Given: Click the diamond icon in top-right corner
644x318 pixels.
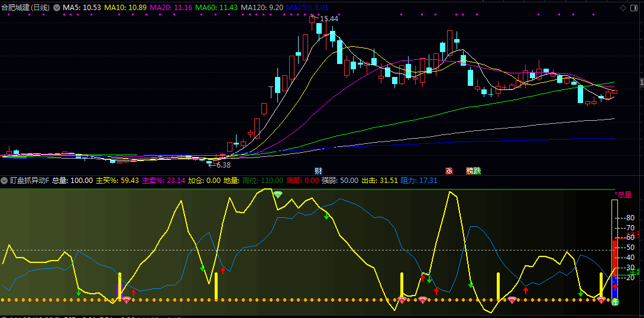Looking at the screenshot, I should pos(622,8).
